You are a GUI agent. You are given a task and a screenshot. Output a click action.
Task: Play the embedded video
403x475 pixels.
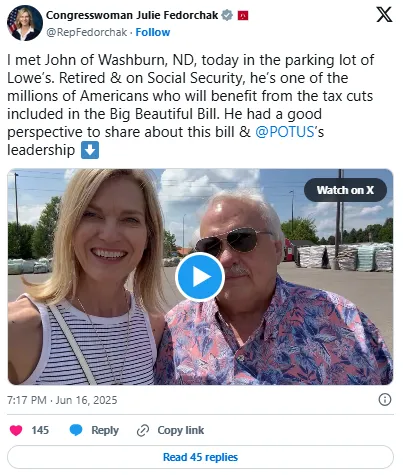click(x=200, y=277)
